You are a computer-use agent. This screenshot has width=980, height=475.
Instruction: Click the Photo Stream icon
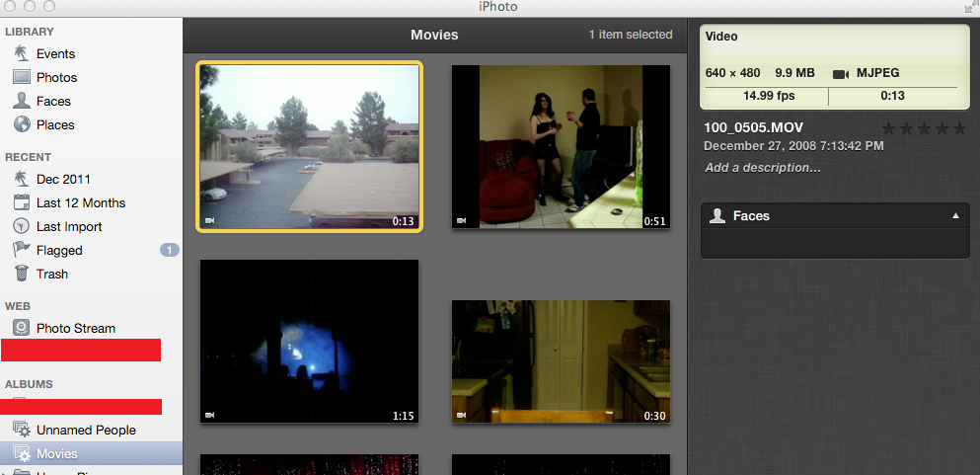click(22, 328)
